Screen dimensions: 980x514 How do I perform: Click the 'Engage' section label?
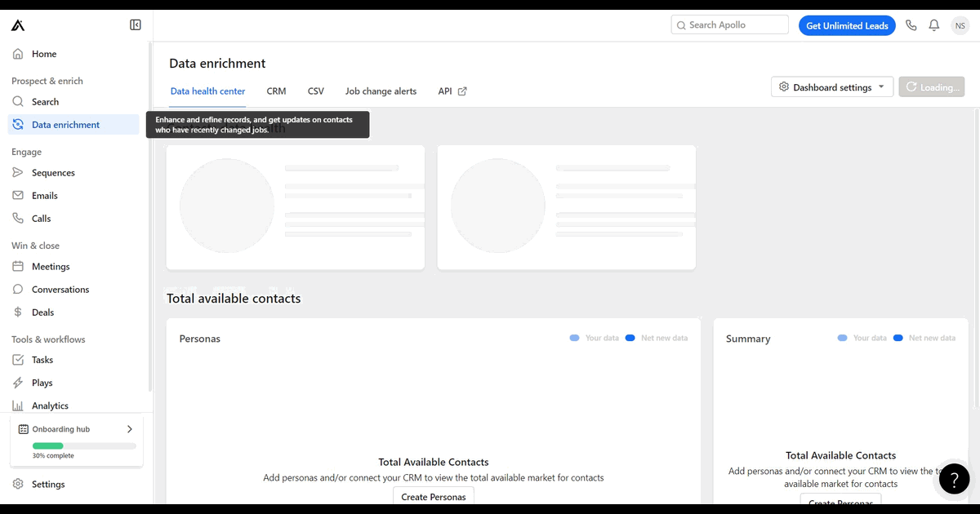point(26,152)
